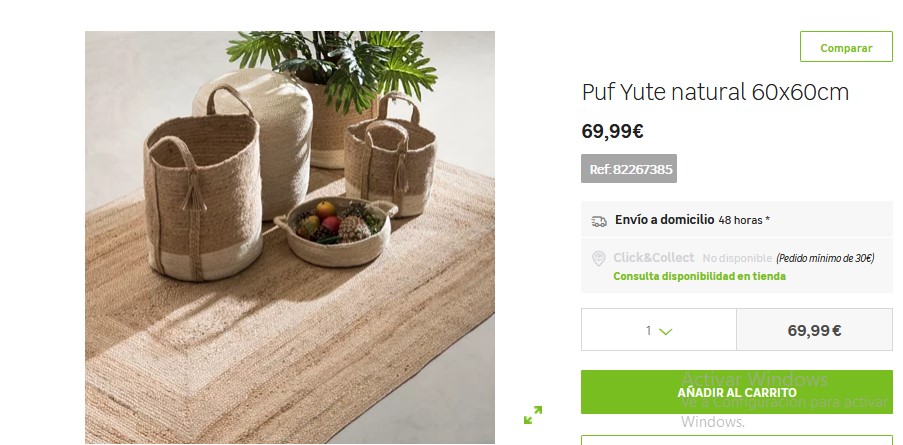Expand the quantity chevron arrow
The height and width of the screenshot is (445, 903).
tap(666, 332)
